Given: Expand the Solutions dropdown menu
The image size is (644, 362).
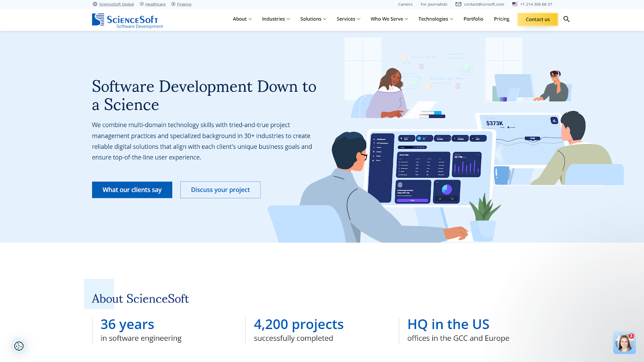Looking at the screenshot, I should click(314, 19).
